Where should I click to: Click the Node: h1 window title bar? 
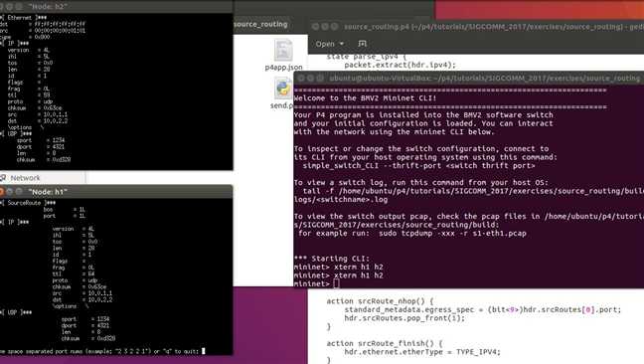(x=116, y=192)
